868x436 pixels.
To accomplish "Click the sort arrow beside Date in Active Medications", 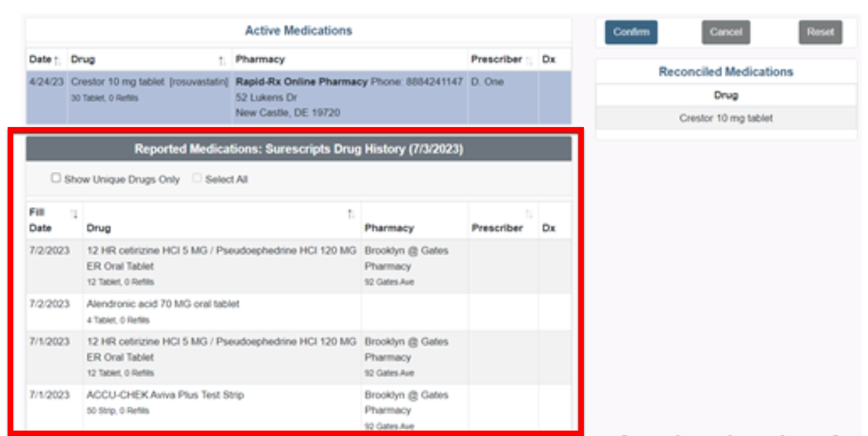I will pos(55,59).
